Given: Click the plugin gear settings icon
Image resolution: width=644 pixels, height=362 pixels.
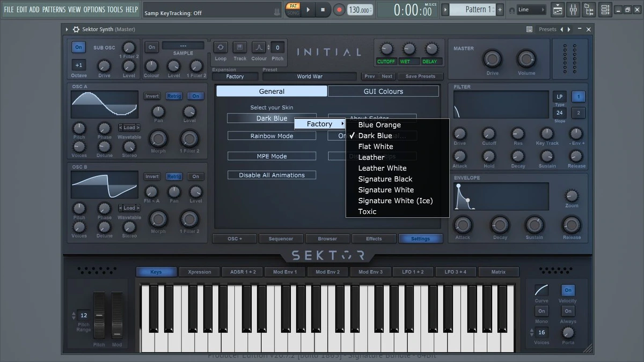Looking at the screenshot, I should pyautogui.click(x=76, y=29).
